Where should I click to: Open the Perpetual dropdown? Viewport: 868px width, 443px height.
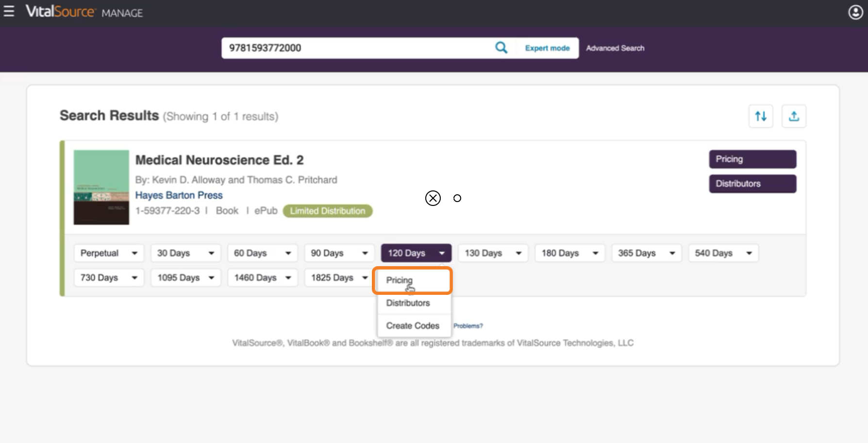click(109, 253)
